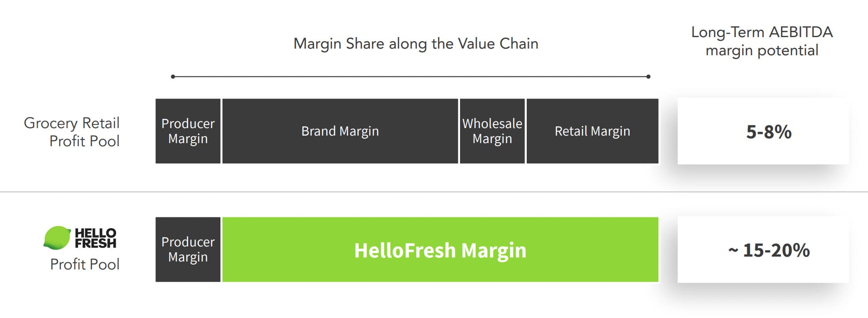Click the horizontal divider between the two rows

point(434,192)
